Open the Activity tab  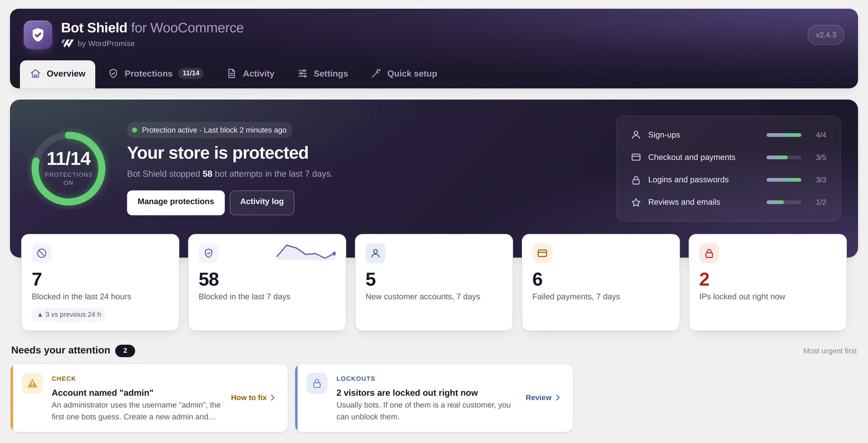(x=251, y=74)
